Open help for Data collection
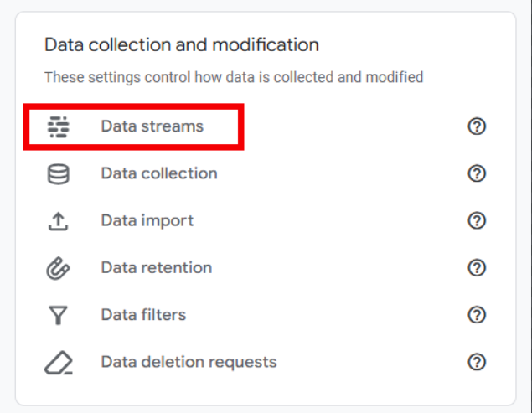This screenshot has width=532, height=413. [x=477, y=173]
